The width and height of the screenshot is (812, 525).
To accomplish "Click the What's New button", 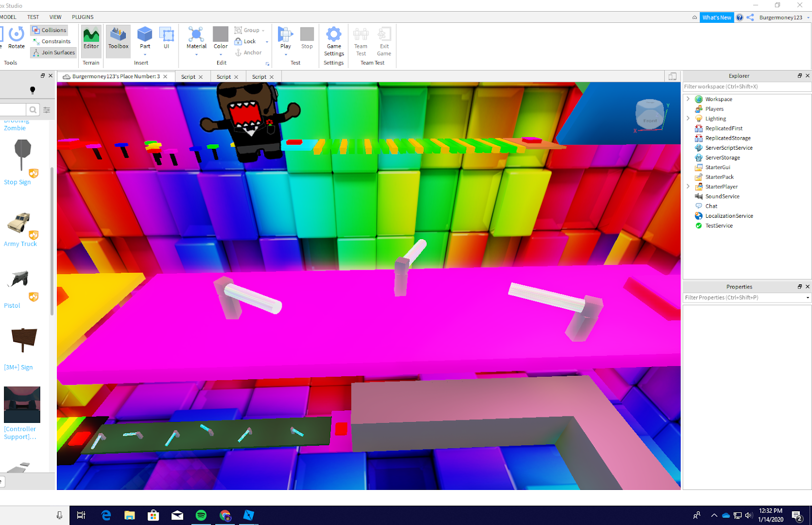I will [x=717, y=18].
